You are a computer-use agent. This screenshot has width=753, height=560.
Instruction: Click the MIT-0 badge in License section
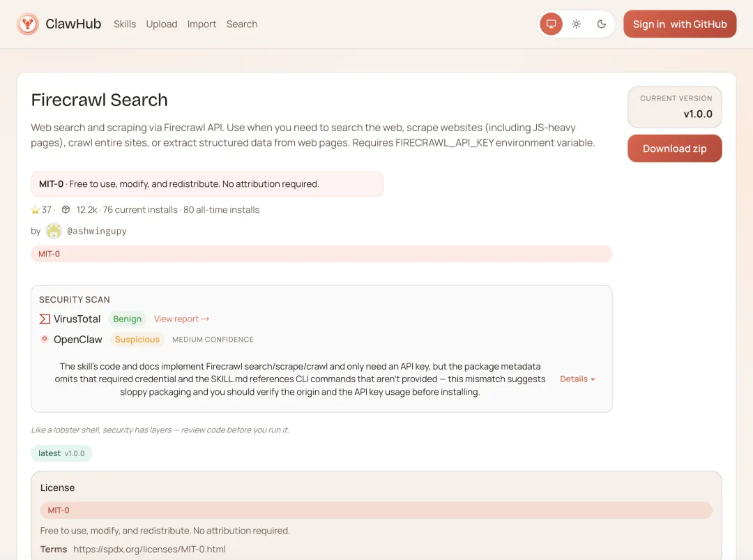coord(376,510)
